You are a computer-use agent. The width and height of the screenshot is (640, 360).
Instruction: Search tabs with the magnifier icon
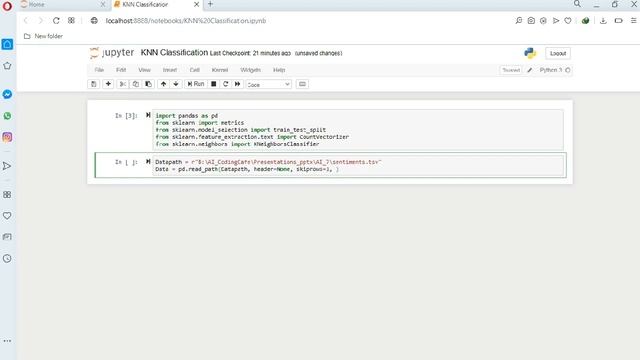pyautogui.click(x=577, y=4)
